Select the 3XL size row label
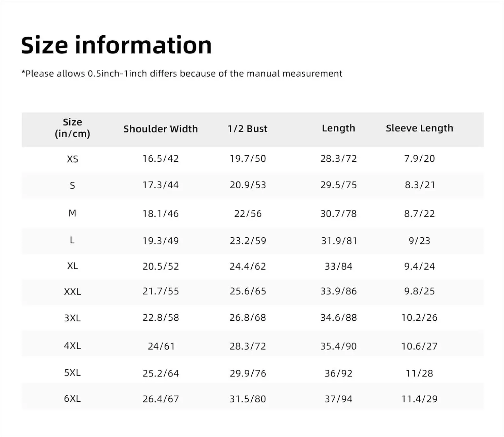The height and width of the screenshot is (437, 504). click(x=72, y=318)
